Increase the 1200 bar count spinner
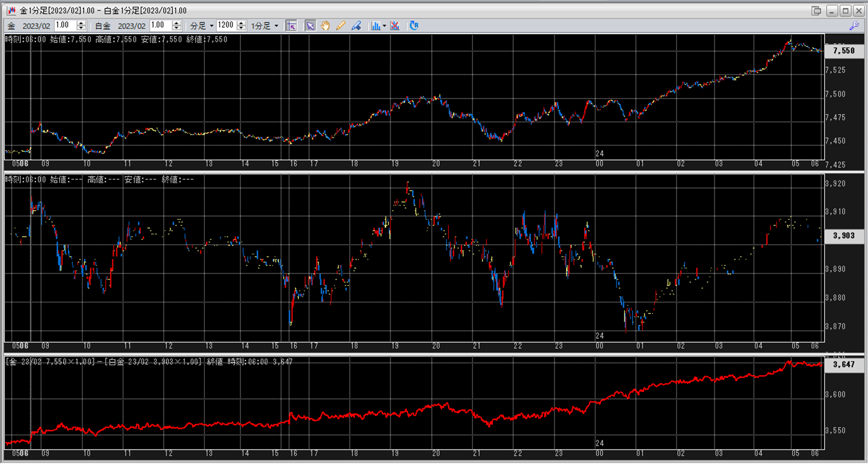This screenshot has width=868, height=464. pyautogui.click(x=241, y=23)
